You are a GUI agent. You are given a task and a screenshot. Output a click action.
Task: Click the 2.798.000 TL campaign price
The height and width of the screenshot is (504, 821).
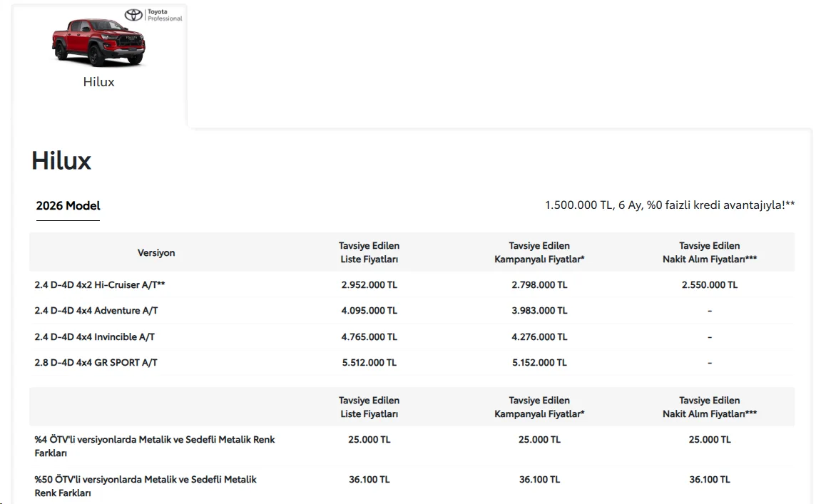(539, 284)
